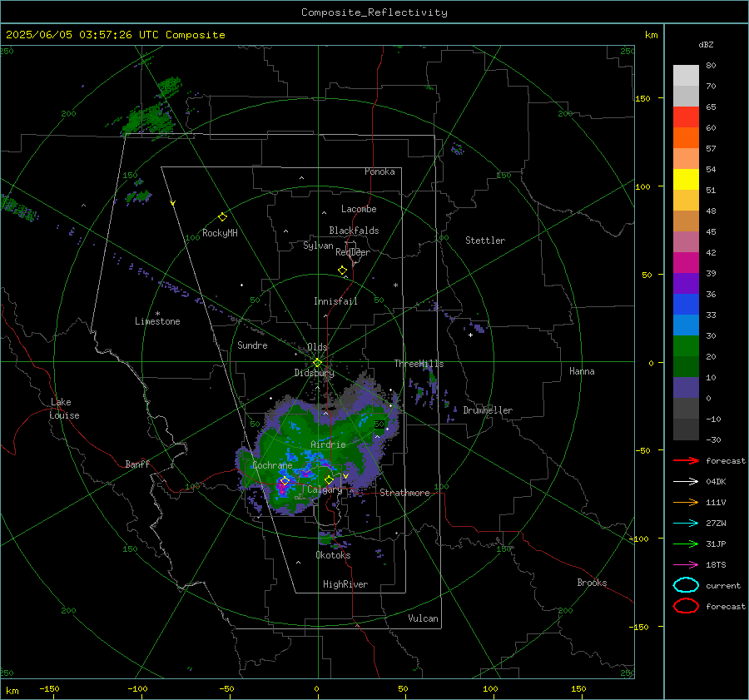Click the red forecast arrow in legend
The width and height of the screenshot is (749, 700).
click(x=686, y=460)
